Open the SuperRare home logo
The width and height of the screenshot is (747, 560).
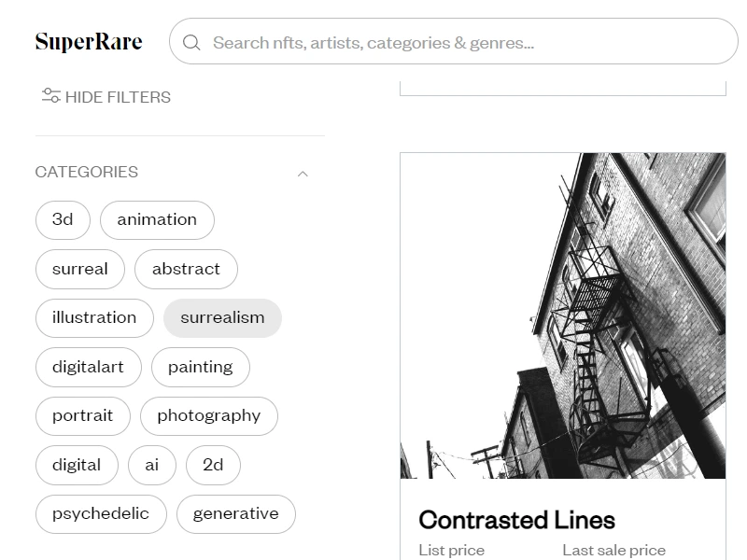(89, 41)
